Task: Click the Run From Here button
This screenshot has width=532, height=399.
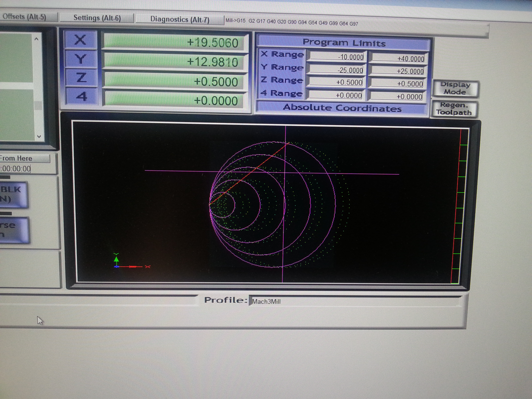Action: click(x=24, y=158)
